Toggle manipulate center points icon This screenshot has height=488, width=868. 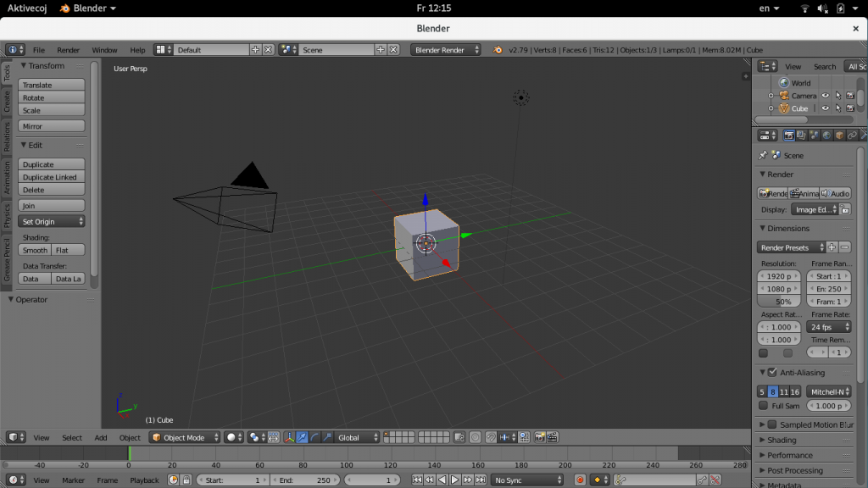[274, 437]
